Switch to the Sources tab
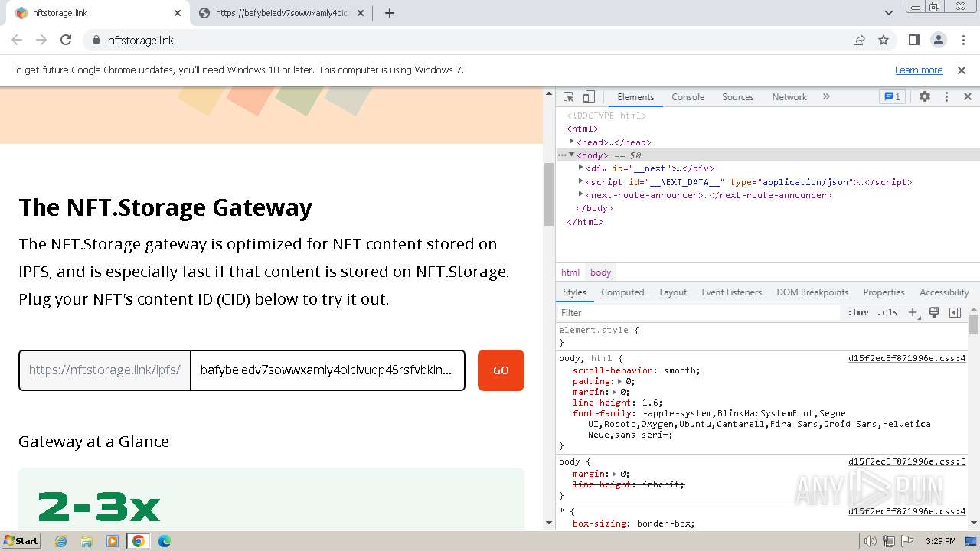The image size is (980, 551). pos(738,97)
